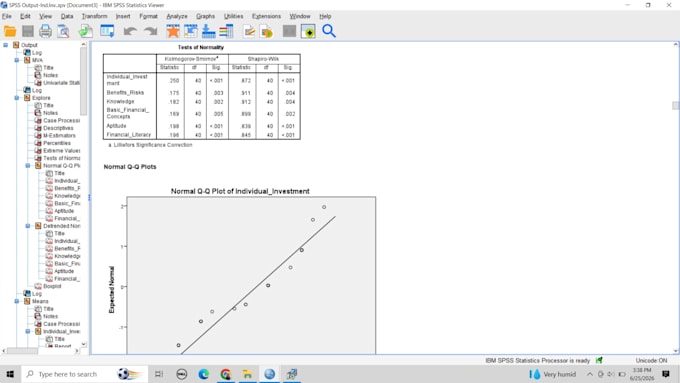Open Print Preview from the toolbar

click(x=63, y=31)
